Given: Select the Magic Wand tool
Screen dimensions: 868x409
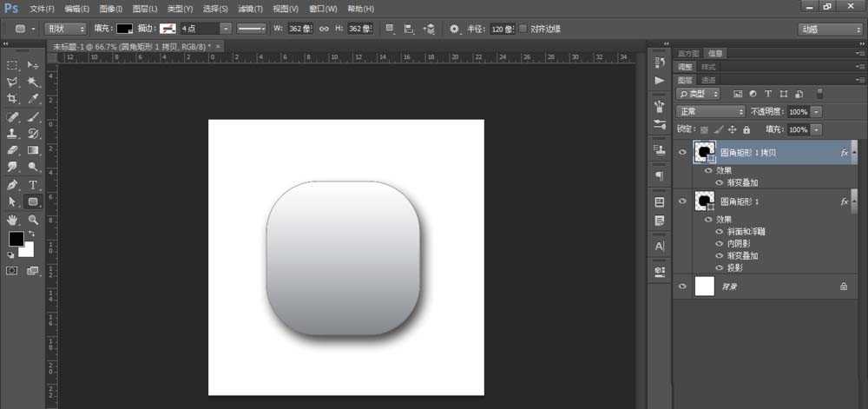Looking at the screenshot, I should point(33,82).
